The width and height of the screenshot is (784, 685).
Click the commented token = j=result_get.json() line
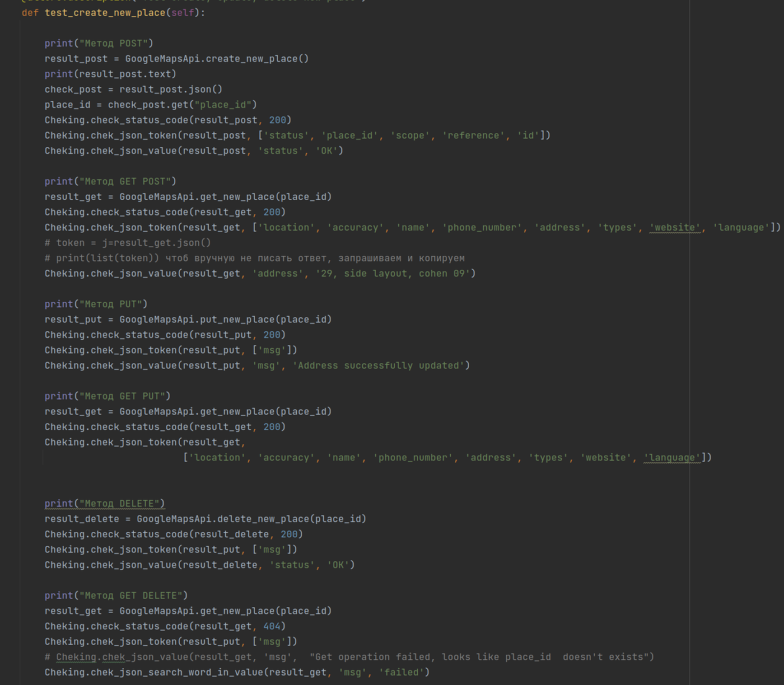coord(128,243)
